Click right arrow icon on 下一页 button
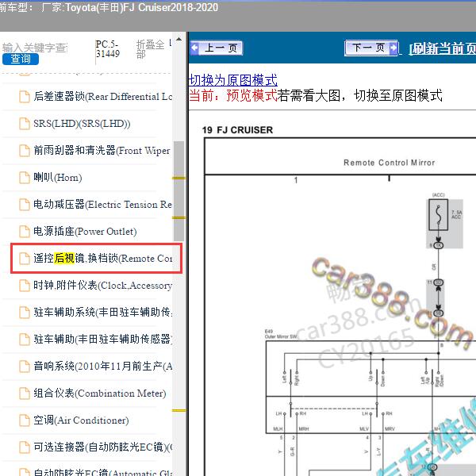The image size is (476, 476). (x=393, y=48)
